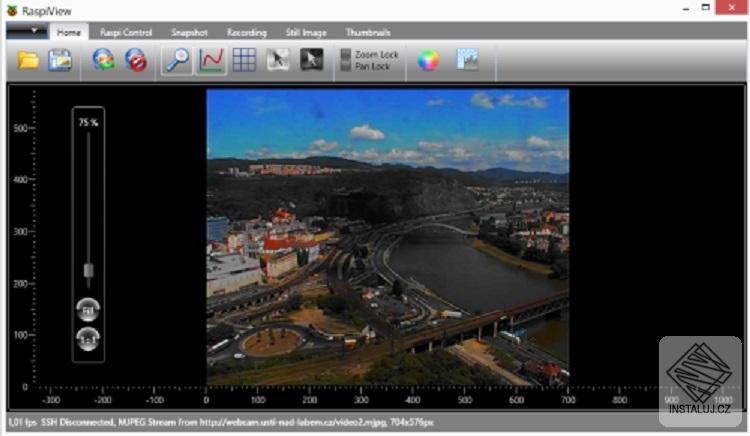Image resolution: width=750 pixels, height=436 pixels.
Task: Click the zoom slider handle
Action: pyautogui.click(x=88, y=271)
